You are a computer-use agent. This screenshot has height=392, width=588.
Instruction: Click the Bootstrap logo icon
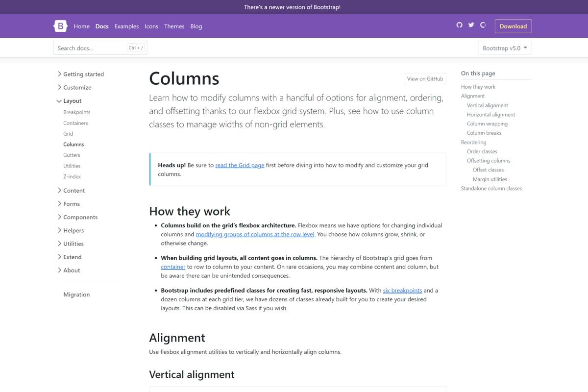coord(60,26)
